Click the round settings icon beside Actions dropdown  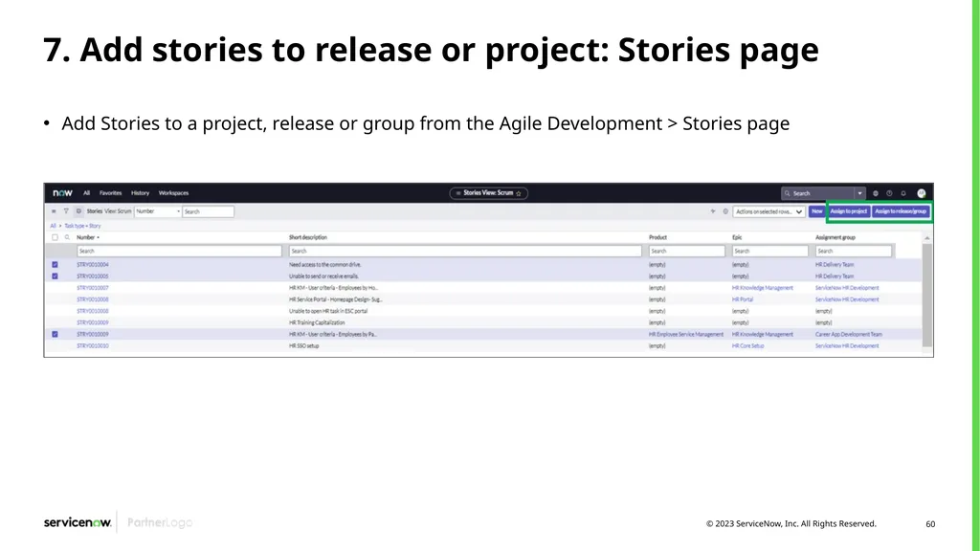coord(725,211)
